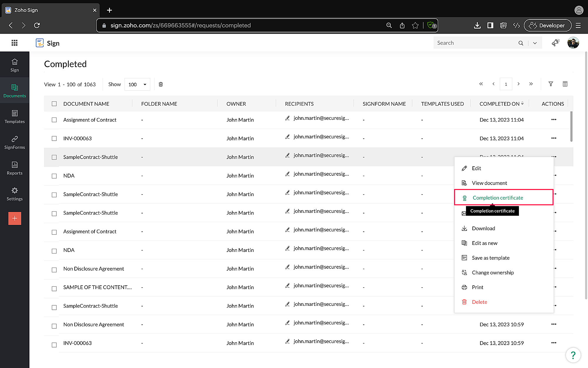The image size is (588, 368).
Task: Go to the next page arrow
Action: click(518, 84)
